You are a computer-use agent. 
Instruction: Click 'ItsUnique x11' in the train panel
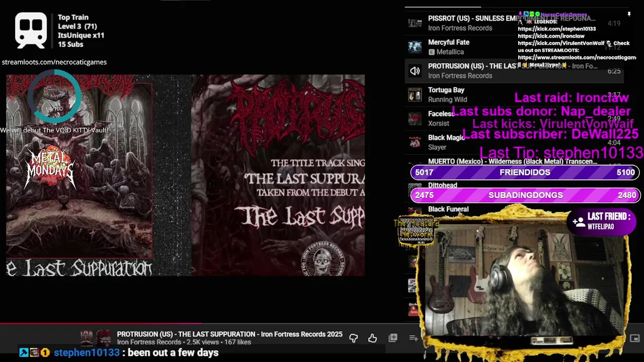tap(81, 35)
